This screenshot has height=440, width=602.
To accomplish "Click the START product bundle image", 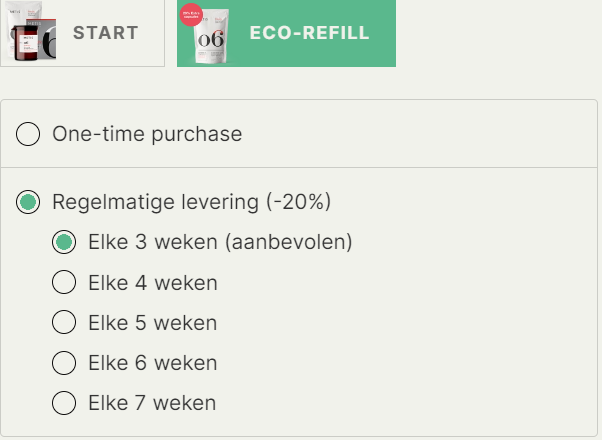I will pos(31,31).
